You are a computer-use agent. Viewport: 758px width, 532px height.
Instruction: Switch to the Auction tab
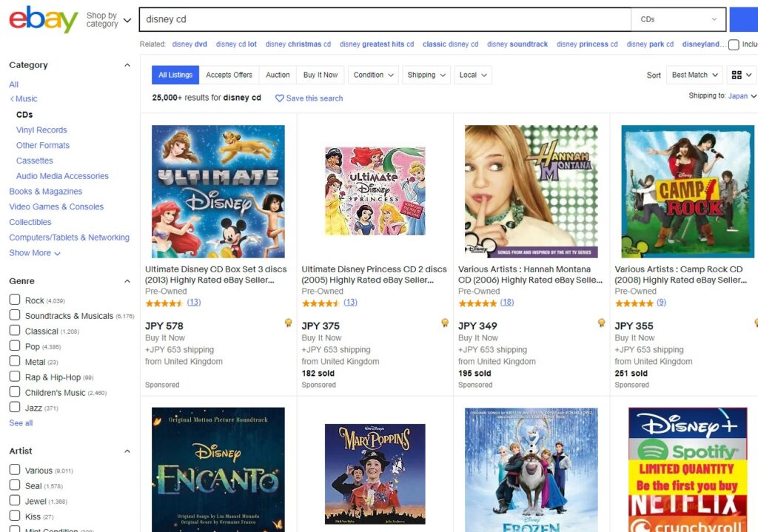click(x=278, y=75)
